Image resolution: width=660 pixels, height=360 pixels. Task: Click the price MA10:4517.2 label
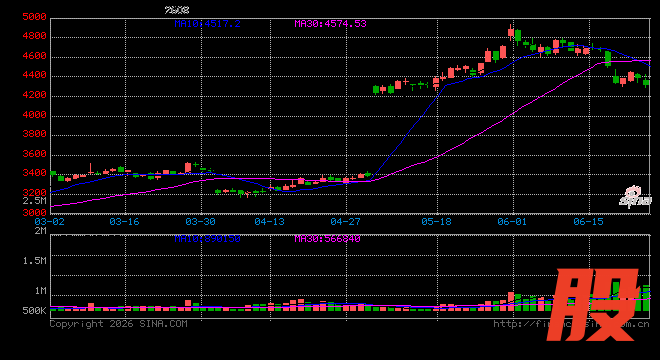(208, 24)
